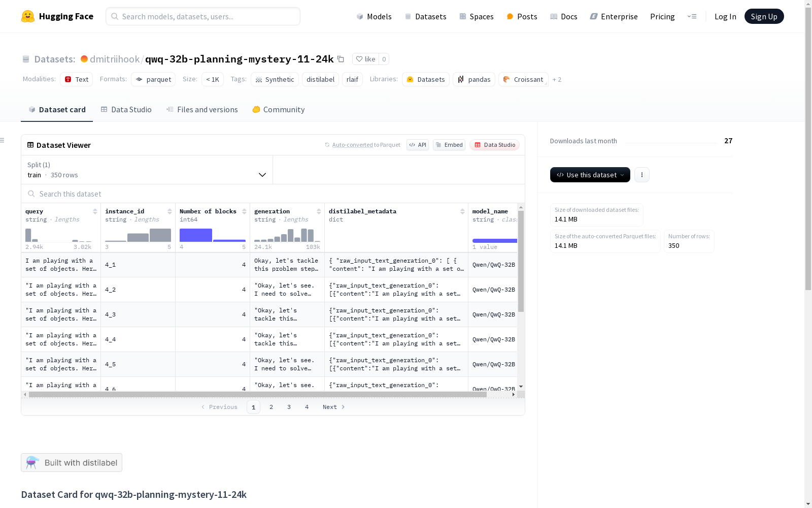
Task: Click the Hugging Face logo icon
Action: (x=28, y=16)
